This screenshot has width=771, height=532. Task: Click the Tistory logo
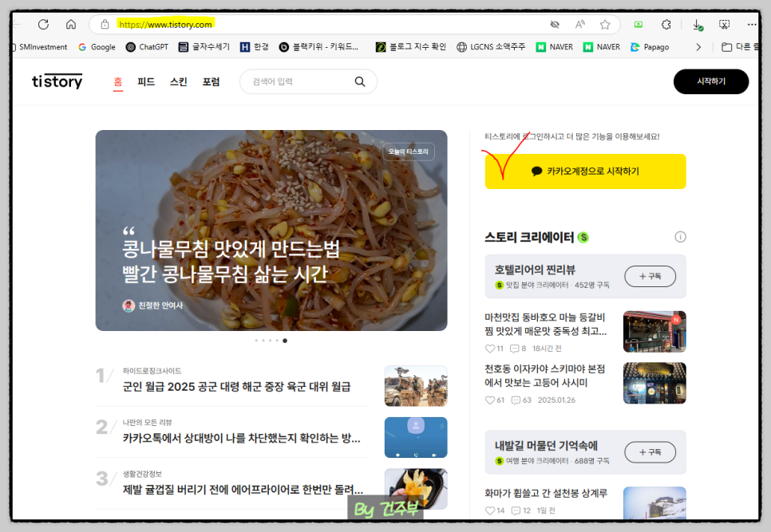57,81
